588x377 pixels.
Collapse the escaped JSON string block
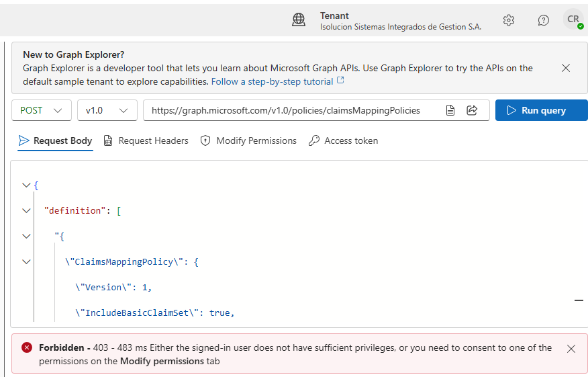coord(26,236)
